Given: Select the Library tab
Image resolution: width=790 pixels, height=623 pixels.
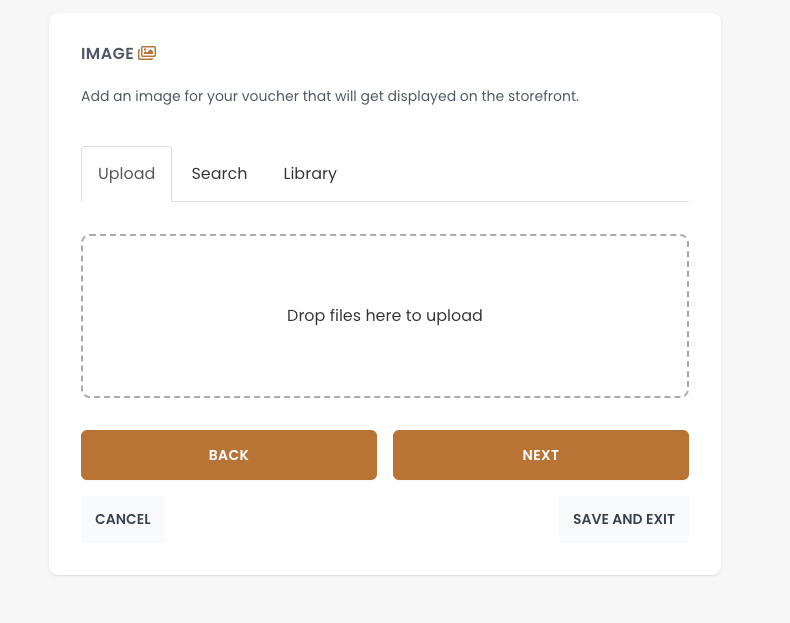Looking at the screenshot, I should tap(310, 174).
